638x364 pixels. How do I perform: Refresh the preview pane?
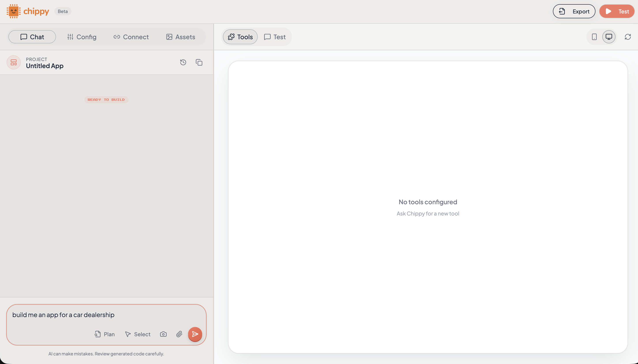pos(628,37)
